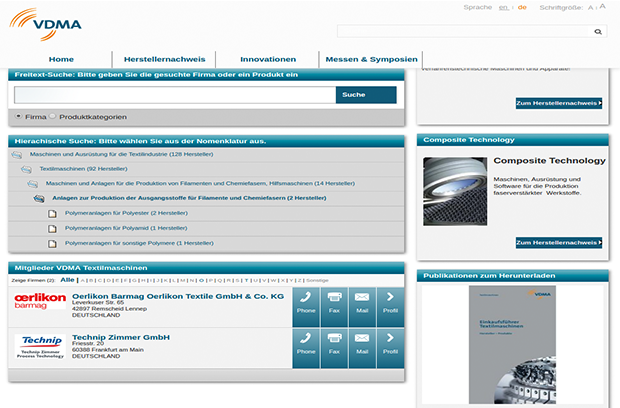Open Fax contact for Technip Zimmer GmbH
The width and height of the screenshot is (620, 408).
[334, 348]
